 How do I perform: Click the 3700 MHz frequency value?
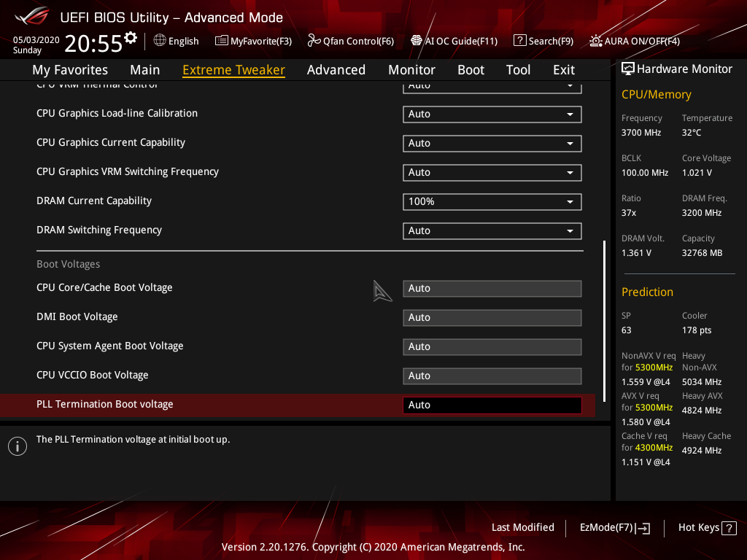coord(641,133)
